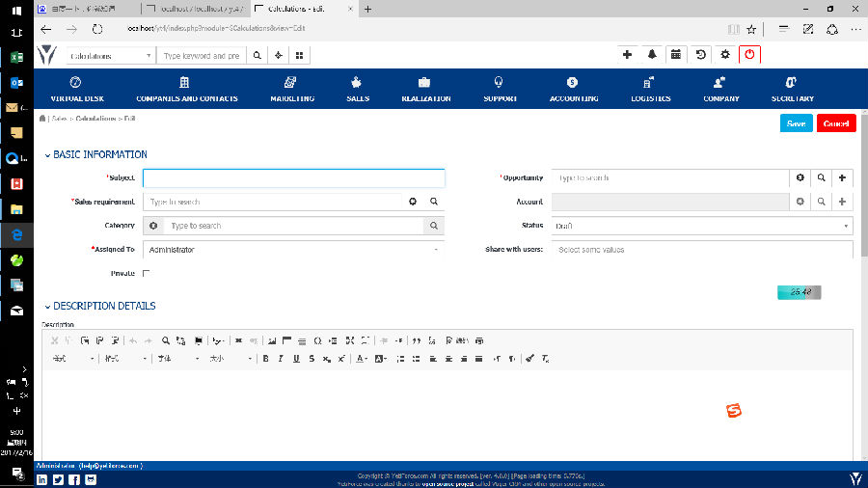Open the Status Draft dropdown
The width and height of the screenshot is (868, 488).
[702, 226]
